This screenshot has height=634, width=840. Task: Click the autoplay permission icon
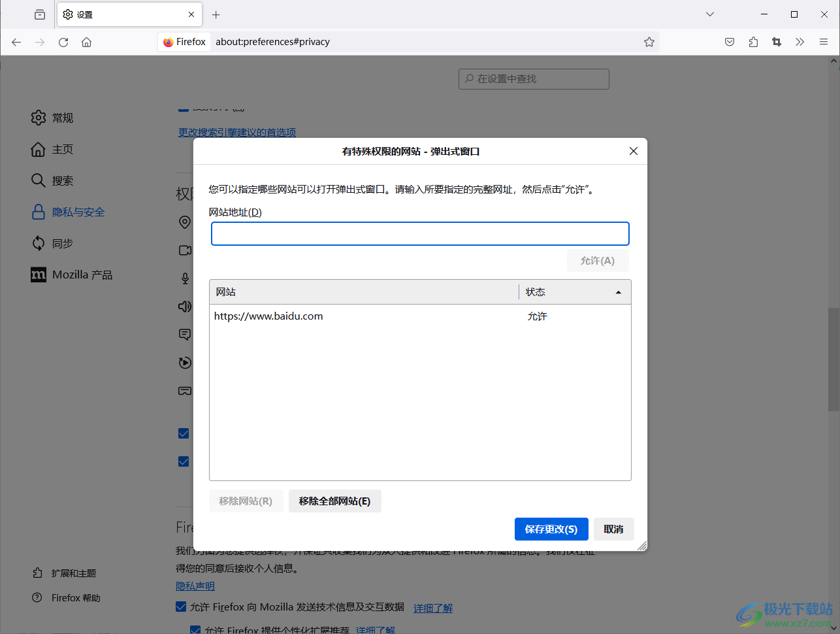point(185,363)
